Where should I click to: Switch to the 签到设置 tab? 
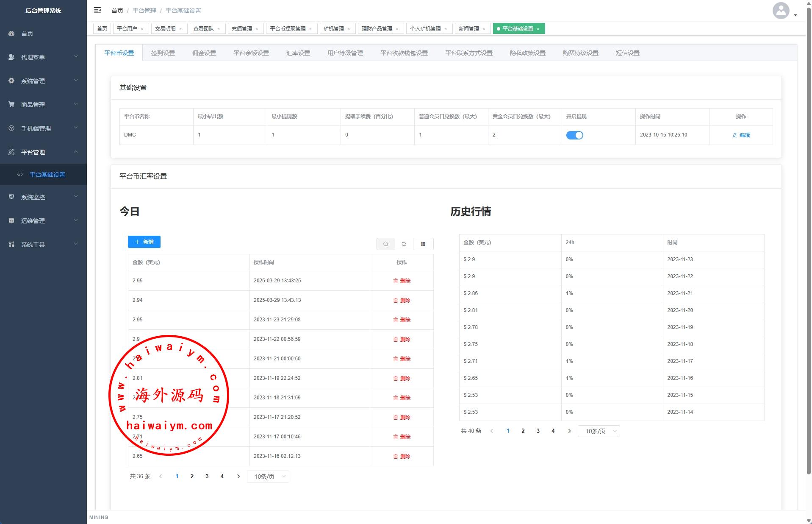pyautogui.click(x=163, y=53)
